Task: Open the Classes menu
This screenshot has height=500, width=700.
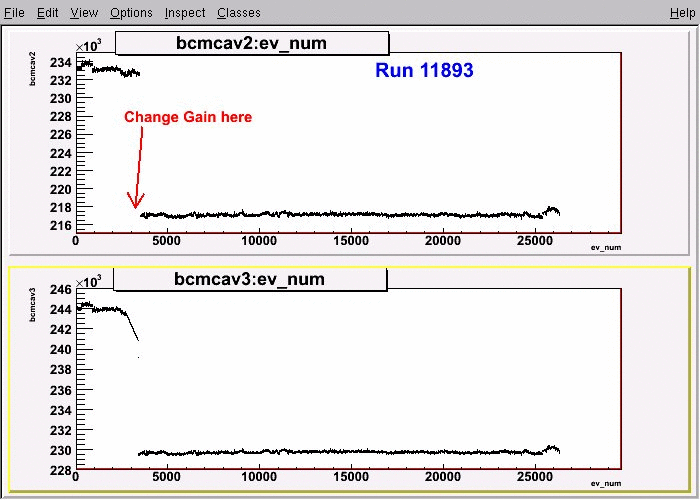Action: click(239, 12)
